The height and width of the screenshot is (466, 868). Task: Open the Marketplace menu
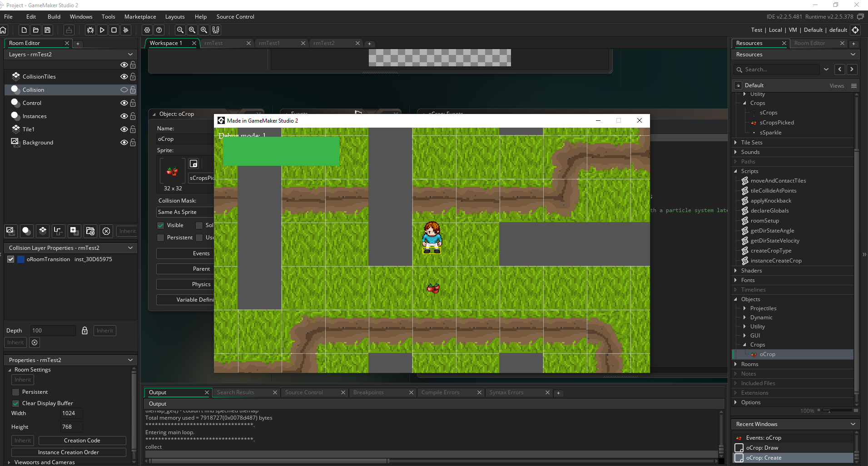pos(140,16)
